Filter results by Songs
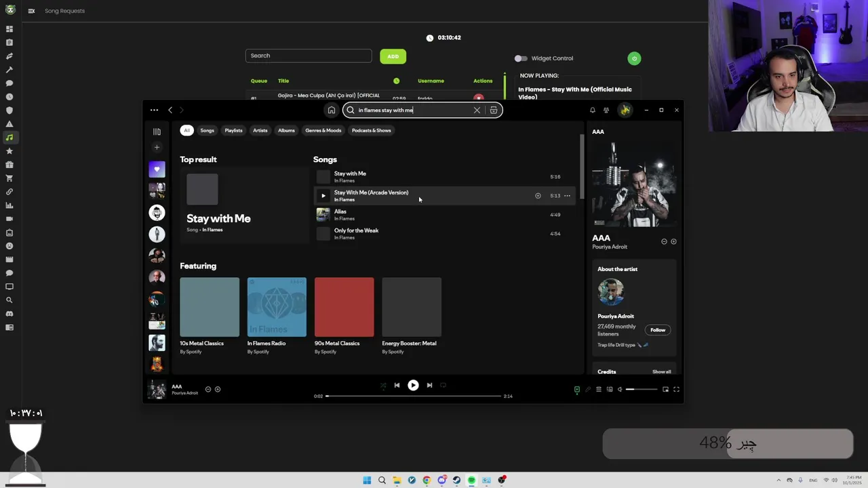The width and height of the screenshot is (868, 488). [207, 130]
